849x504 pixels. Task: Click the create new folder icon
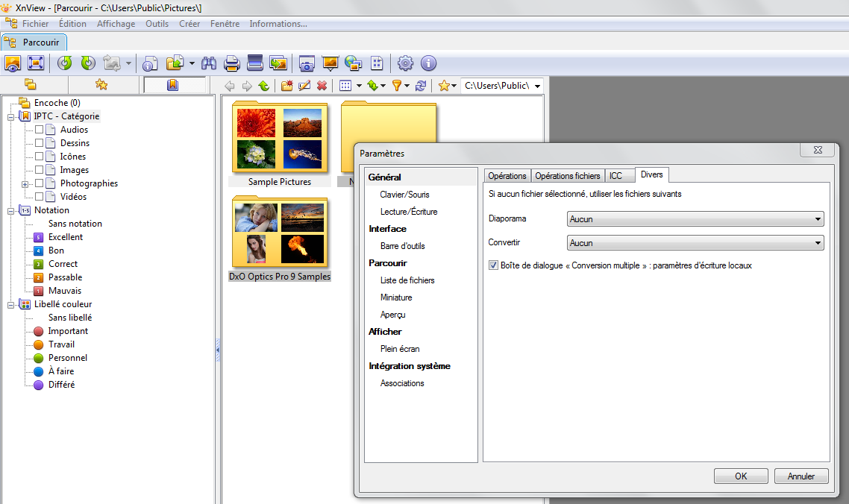286,86
